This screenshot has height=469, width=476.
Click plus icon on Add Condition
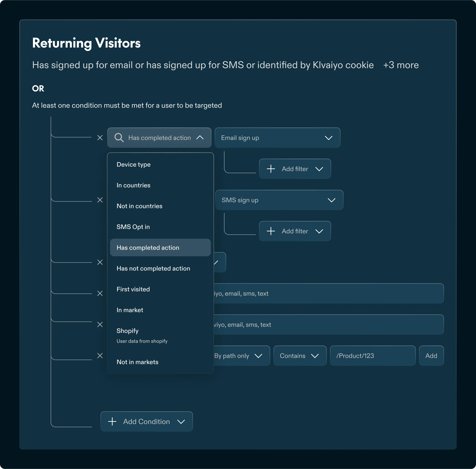point(112,421)
